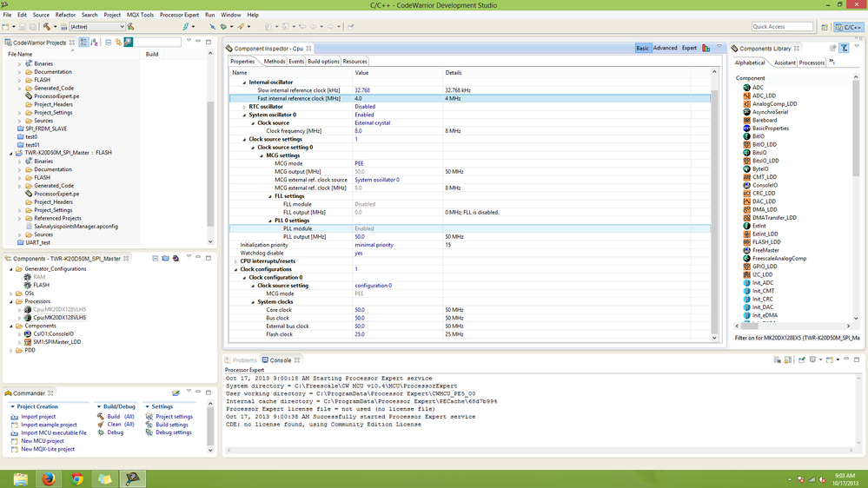Click Display Selected Console icon
868x488 pixels.
coord(812,359)
